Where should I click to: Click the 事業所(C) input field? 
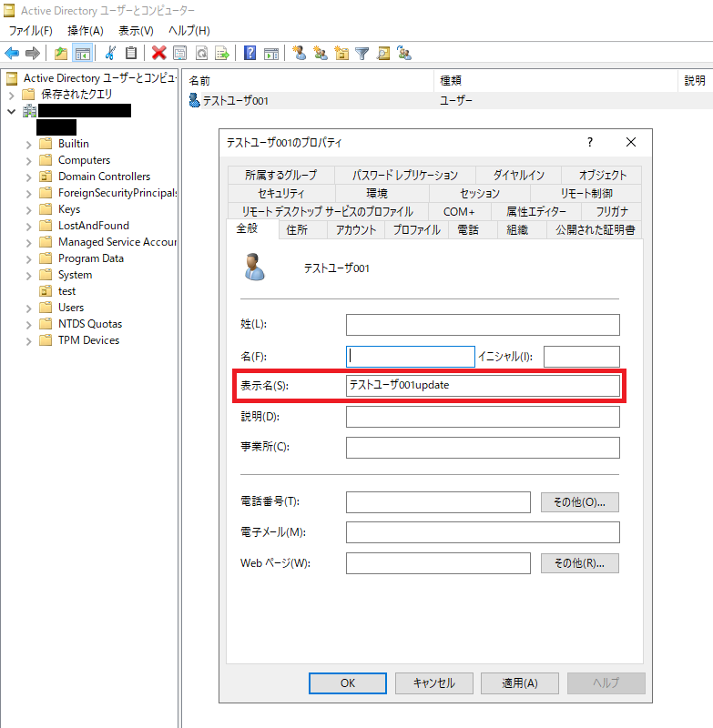[483, 448]
